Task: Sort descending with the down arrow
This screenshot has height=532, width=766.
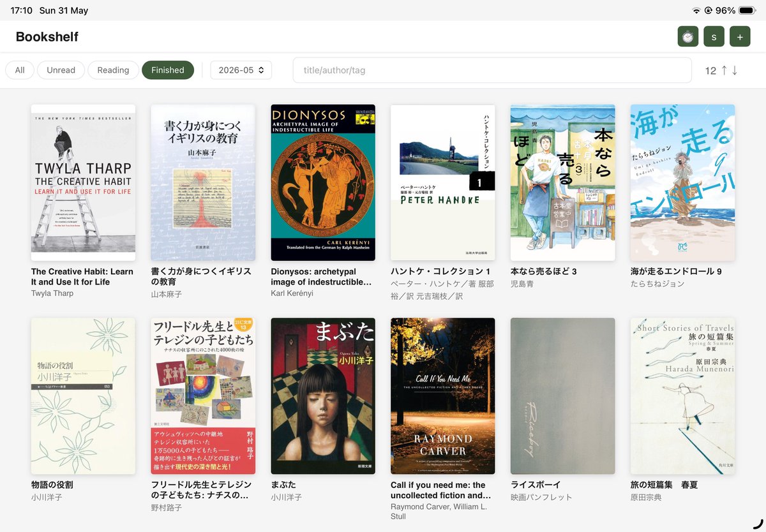Action: pyautogui.click(x=735, y=70)
